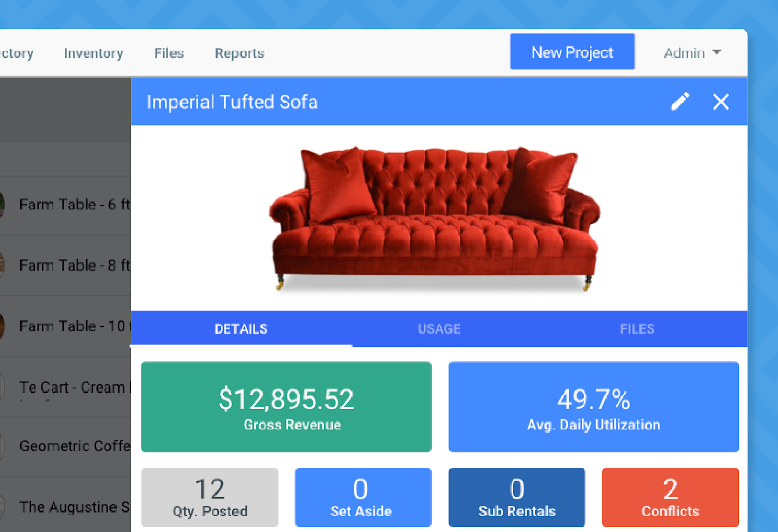This screenshot has height=532, width=778.
Task: Click the Imperial Tufted Sofa title
Action: coord(232,103)
